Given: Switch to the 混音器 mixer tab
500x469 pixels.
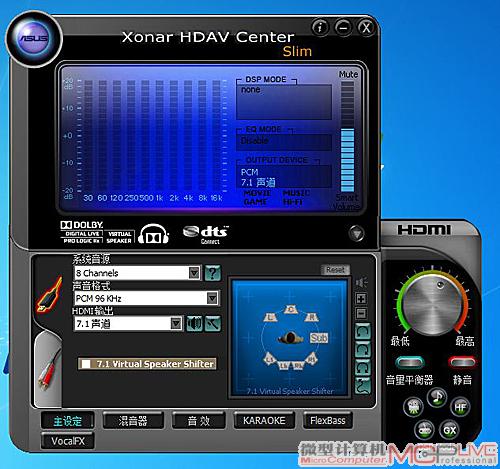Looking at the screenshot, I should (133, 421).
